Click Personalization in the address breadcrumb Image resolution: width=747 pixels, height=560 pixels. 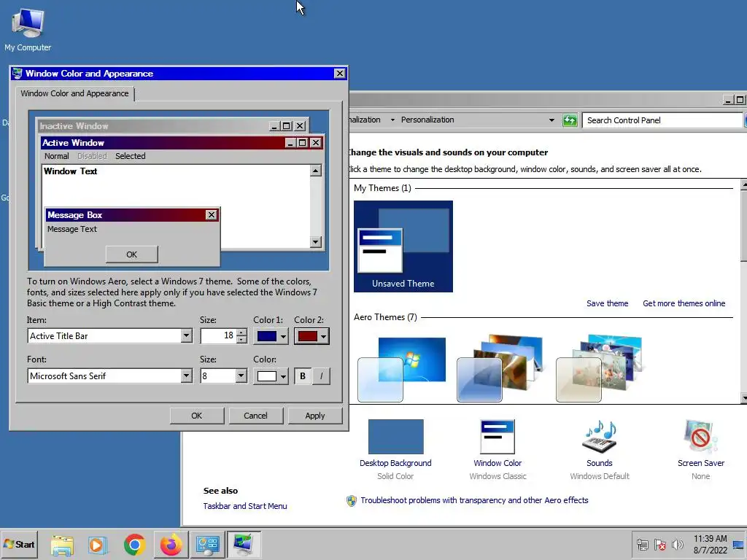pyautogui.click(x=427, y=120)
